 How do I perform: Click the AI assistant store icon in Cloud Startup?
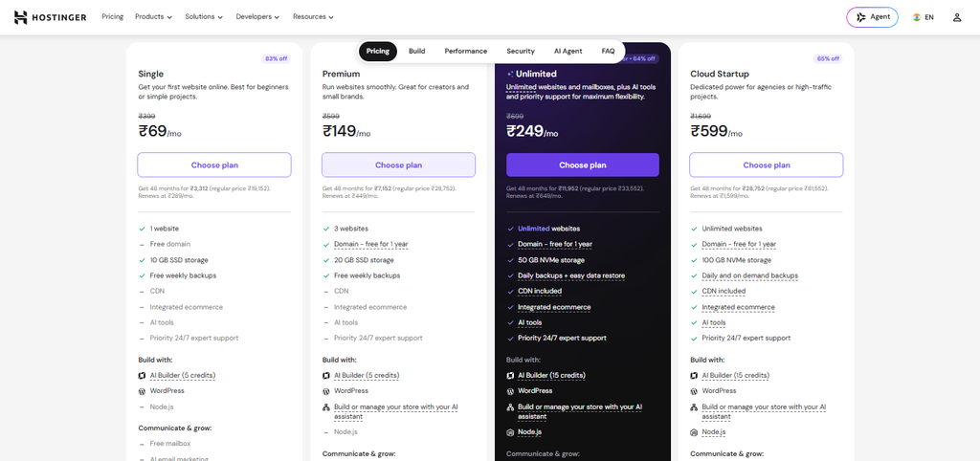(694, 407)
